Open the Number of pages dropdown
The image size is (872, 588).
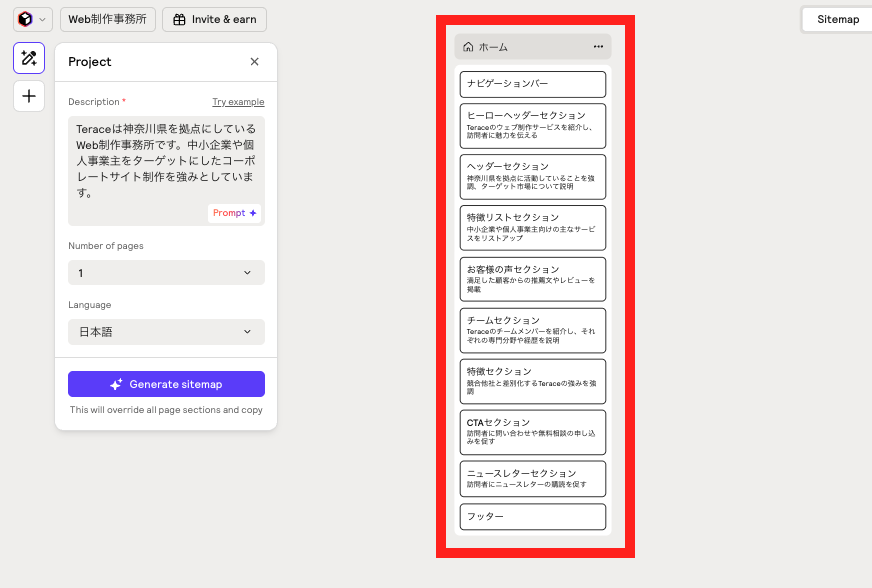point(166,273)
